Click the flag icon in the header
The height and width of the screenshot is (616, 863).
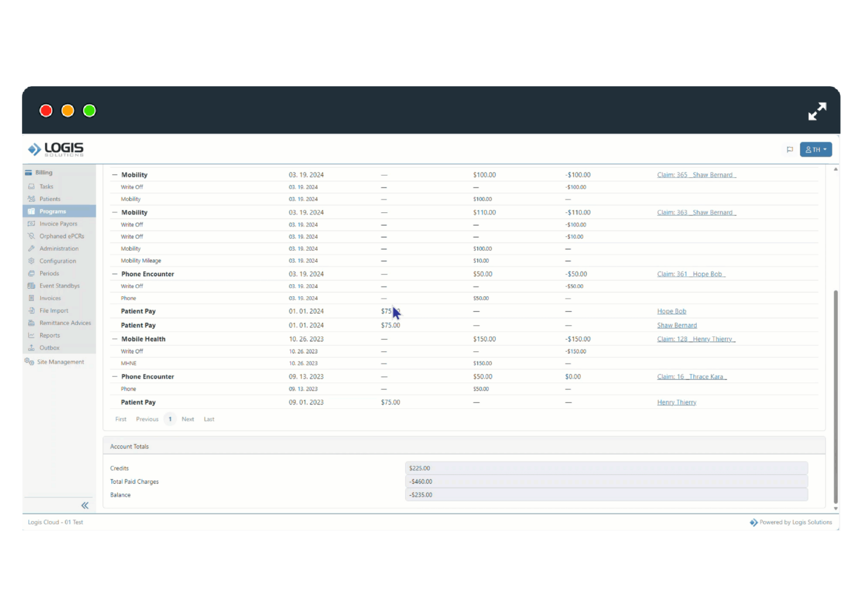coord(790,149)
